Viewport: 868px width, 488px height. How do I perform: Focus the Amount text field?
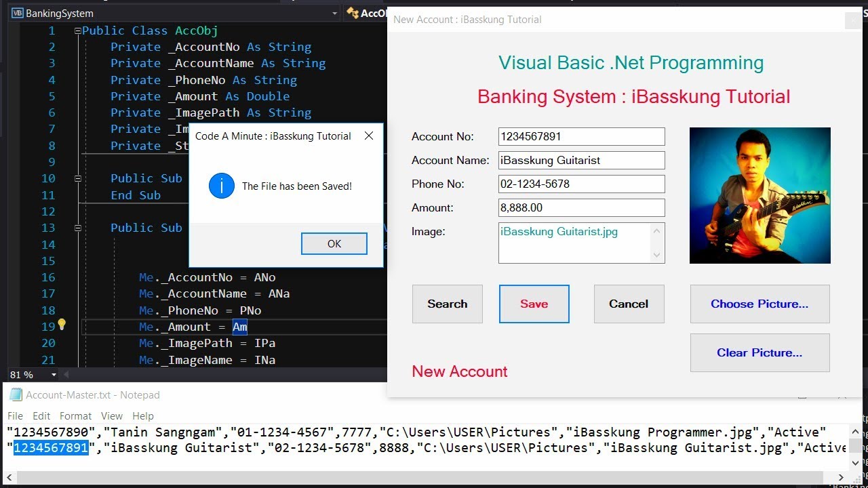pyautogui.click(x=581, y=207)
